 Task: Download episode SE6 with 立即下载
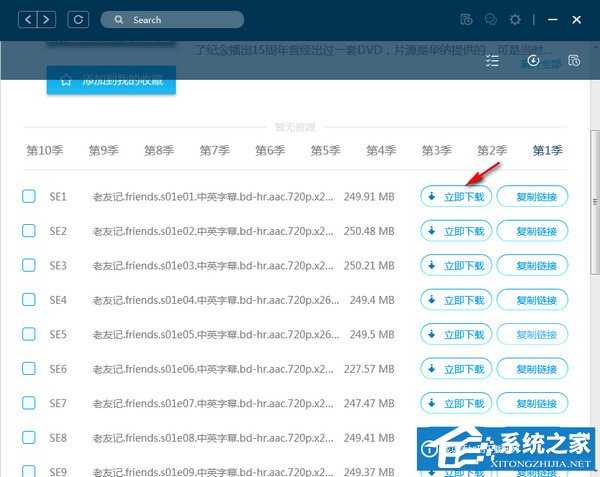click(455, 369)
